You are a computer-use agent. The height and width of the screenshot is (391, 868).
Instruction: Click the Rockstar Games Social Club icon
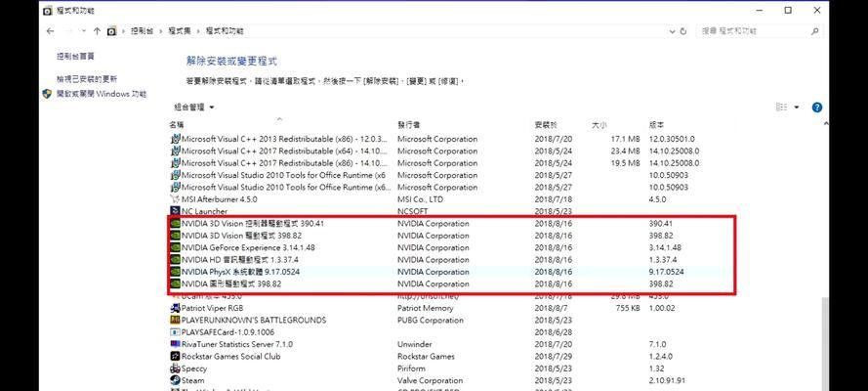click(175, 357)
